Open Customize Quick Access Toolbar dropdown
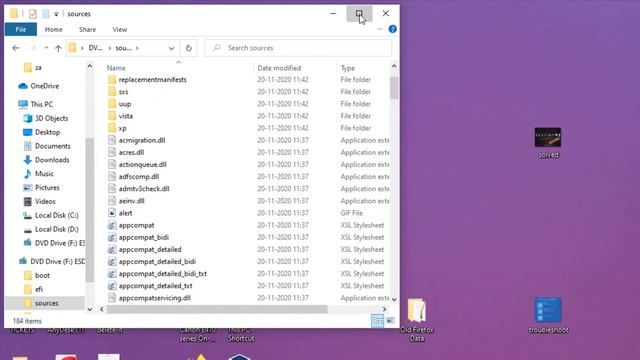Viewport: 640px width, 360px height. pos(56,14)
